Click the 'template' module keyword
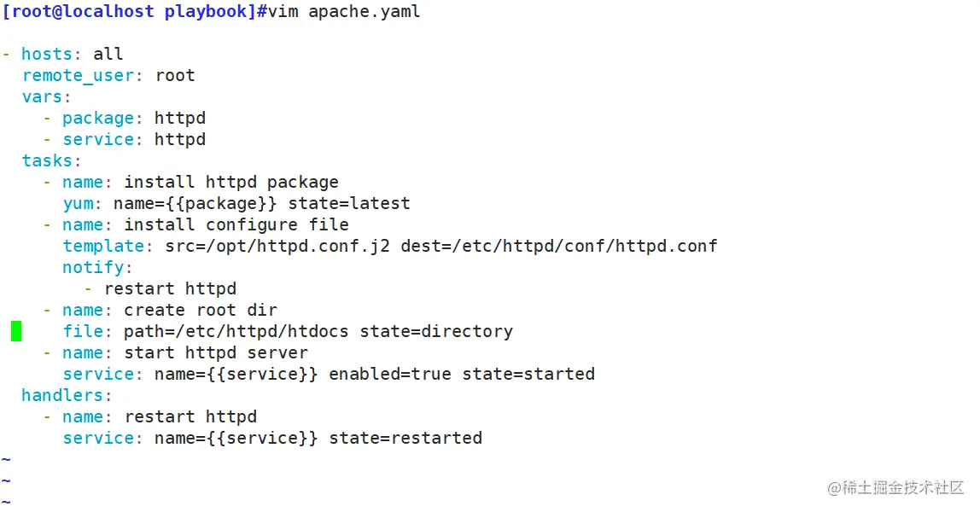 click(x=103, y=246)
